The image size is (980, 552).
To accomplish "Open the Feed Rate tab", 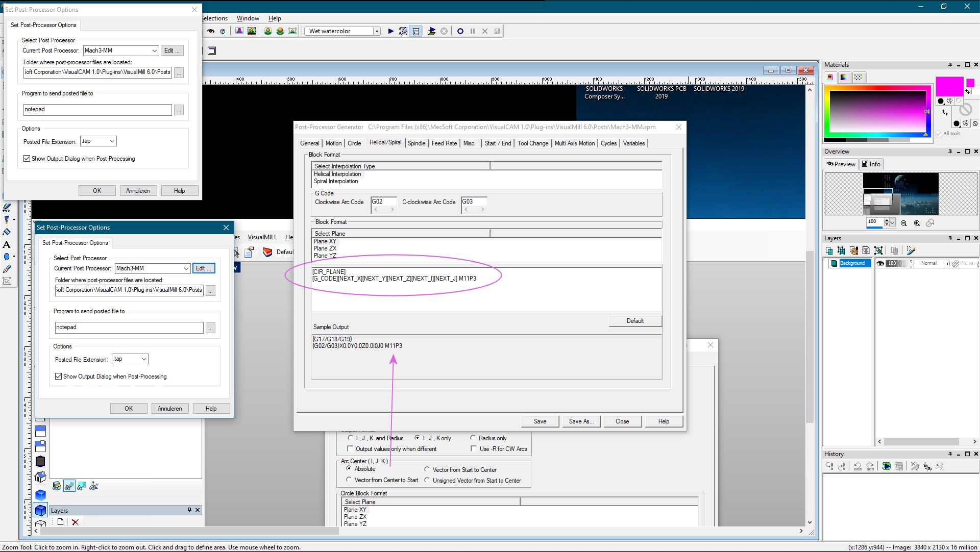I will point(444,143).
